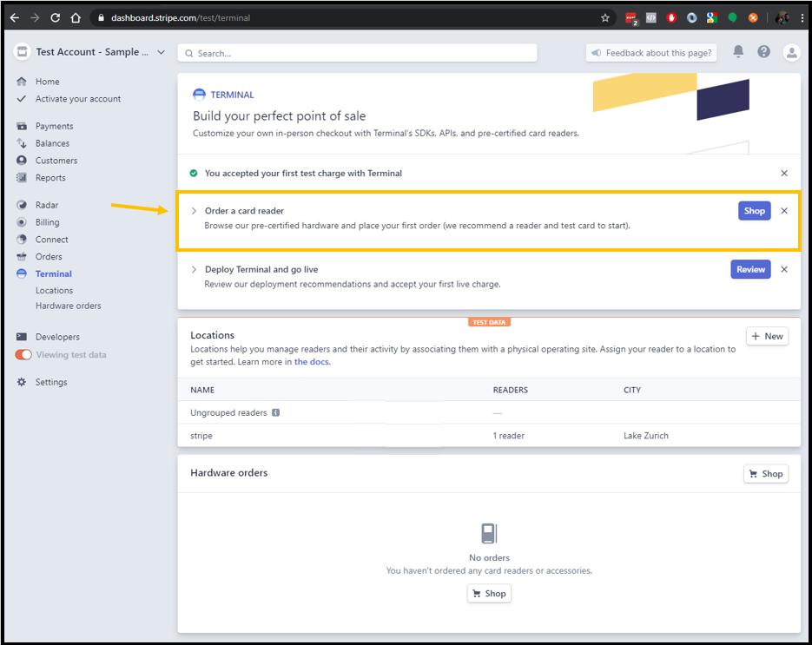Click the Orders basket icon
The width and height of the screenshot is (812, 645).
[21, 256]
